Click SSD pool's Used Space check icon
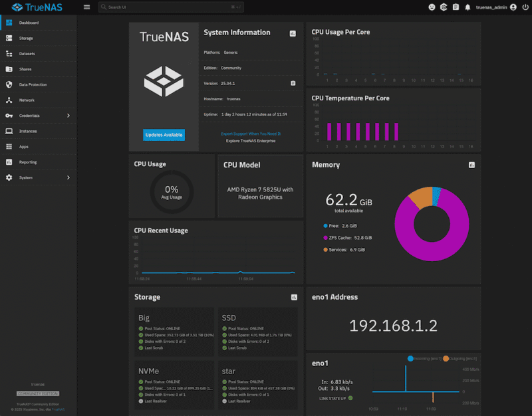532x416 pixels. (224, 335)
